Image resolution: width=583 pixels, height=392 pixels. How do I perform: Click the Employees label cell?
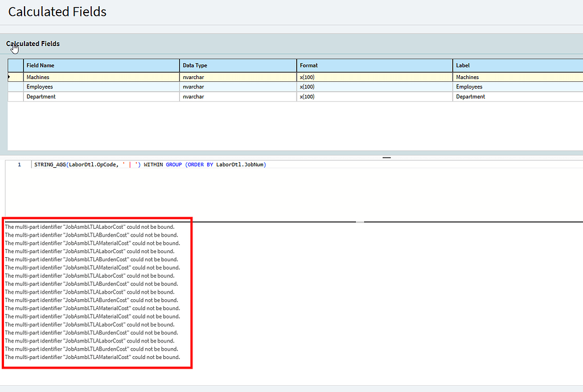tap(518, 86)
